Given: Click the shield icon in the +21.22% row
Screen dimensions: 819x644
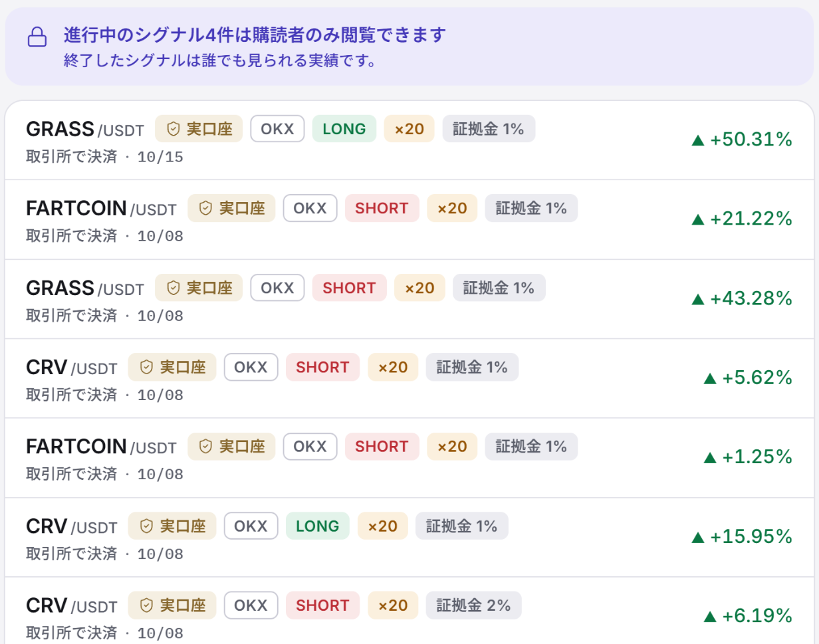Looking at the screenshot, I should click(205, 208).
